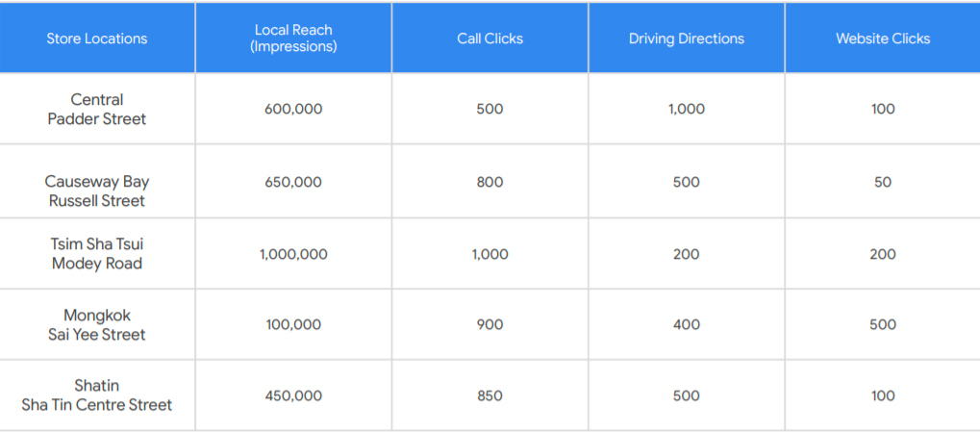Image resolution: width=980 pixels, height=432 pixels.
Task: Select the 900 call clicks value
Action: click(x=490, y=324)
